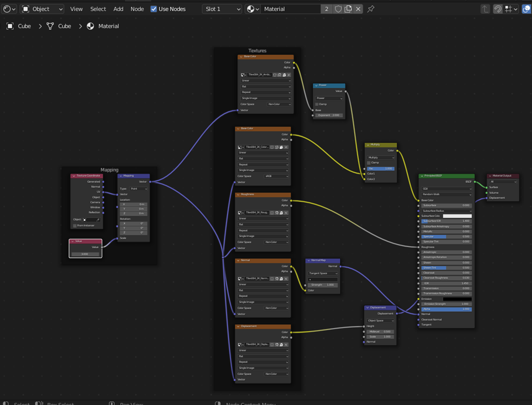Open the Mapping Type Point dropdown

coord(138,189)
